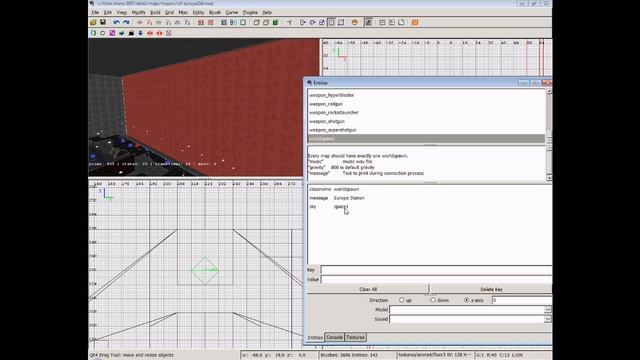Select the 'z-axis' direction radio button
Image resolution: width=640 pixels, height=360 pixels.
(x=467, y=300)
